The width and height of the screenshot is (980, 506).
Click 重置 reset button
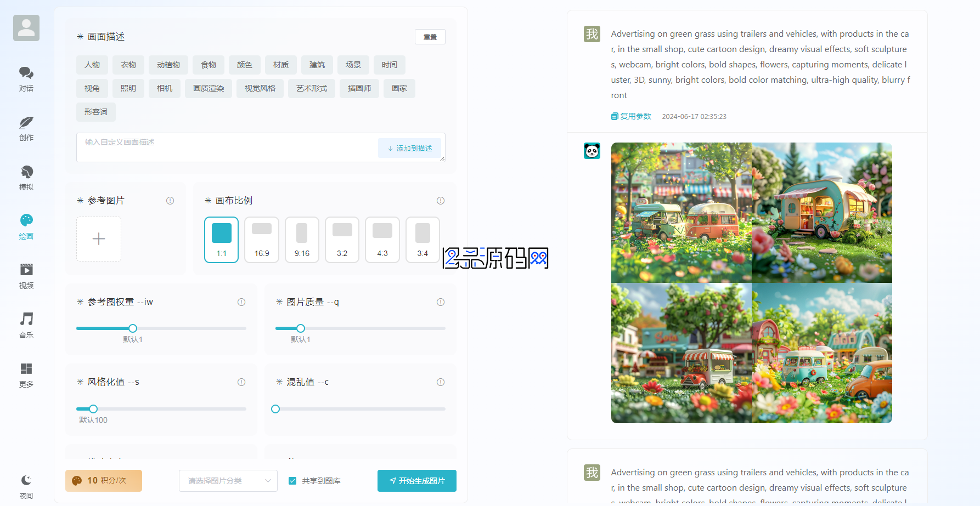tap(430, 37)
